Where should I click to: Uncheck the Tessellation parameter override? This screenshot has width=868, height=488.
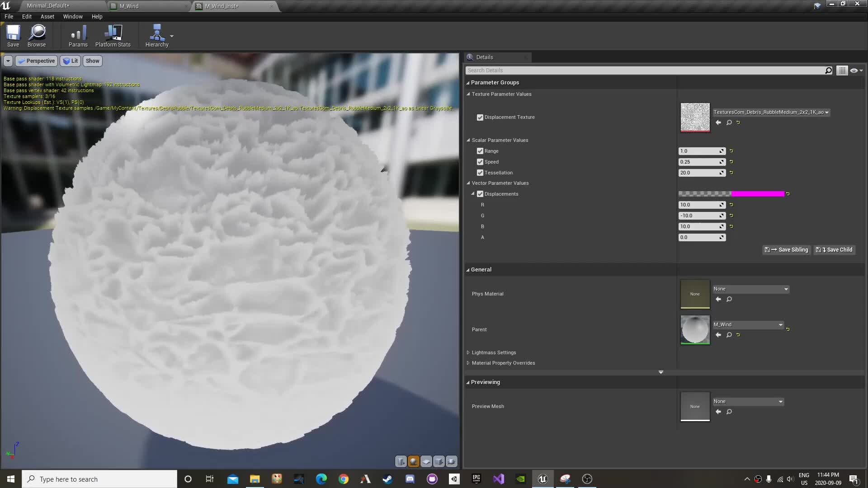(480, 173)
